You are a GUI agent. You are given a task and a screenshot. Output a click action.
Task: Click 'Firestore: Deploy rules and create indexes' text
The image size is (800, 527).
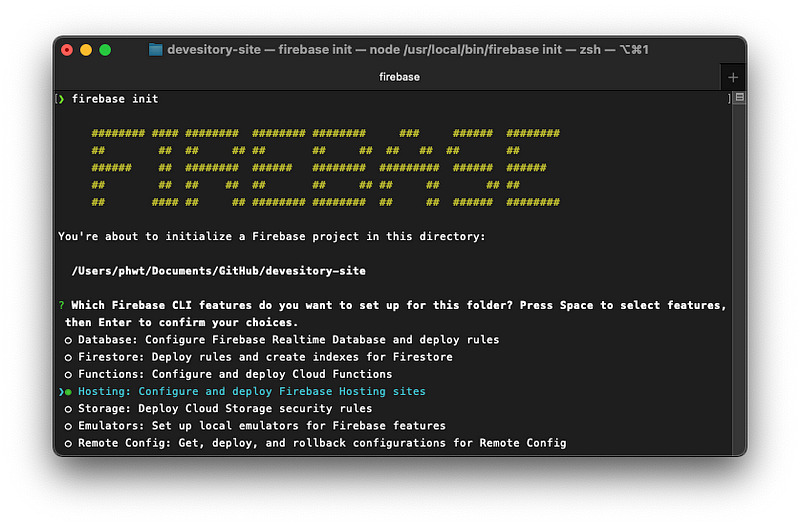point(265,357)
